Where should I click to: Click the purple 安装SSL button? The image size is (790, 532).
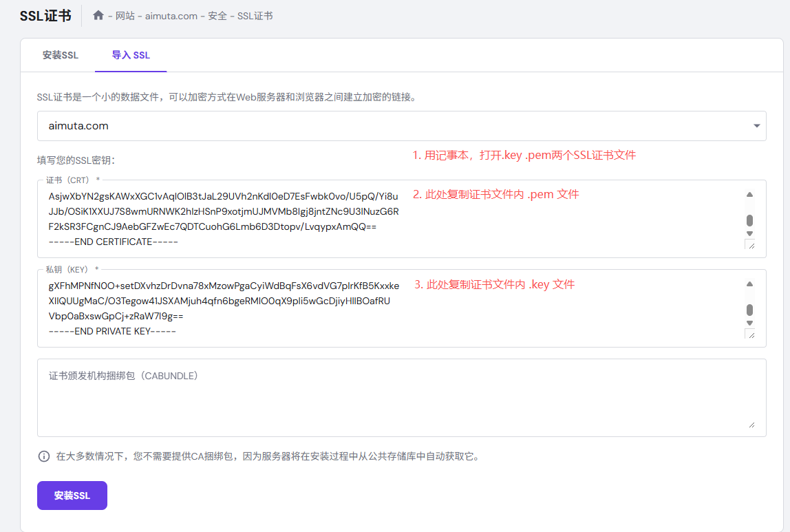pyautogui.click(x=72, y=495)
